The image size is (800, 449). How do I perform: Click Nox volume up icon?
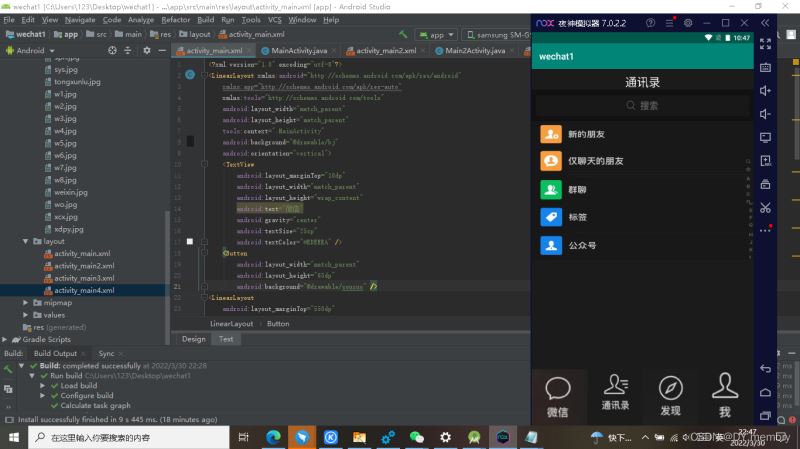click(x=765, y=91)
